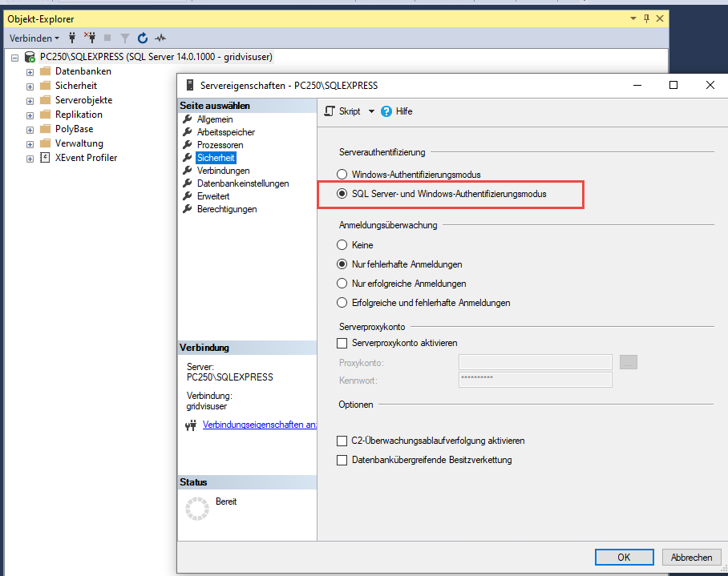This screenshot has width=728, height=576.
Task: Click the disconnect plug icon with red X
Action: click(x=90, y=38)
